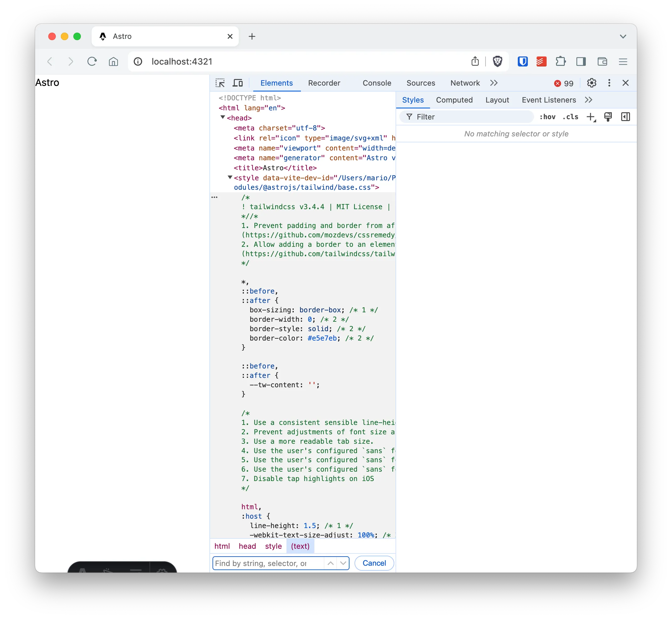Toggle the computed styles sidebar

626,117
